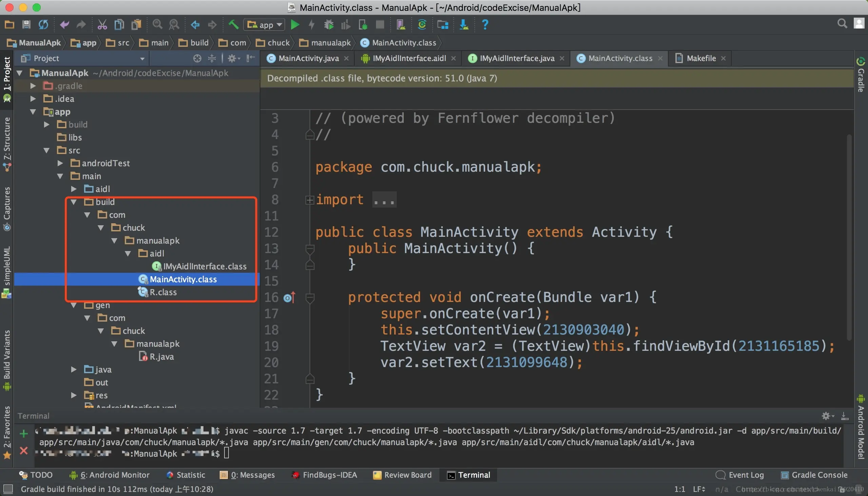This screenshot has height=496, width=868.
Task: Click Sync Project with Gradle icon
Action: tap(422, 24)
